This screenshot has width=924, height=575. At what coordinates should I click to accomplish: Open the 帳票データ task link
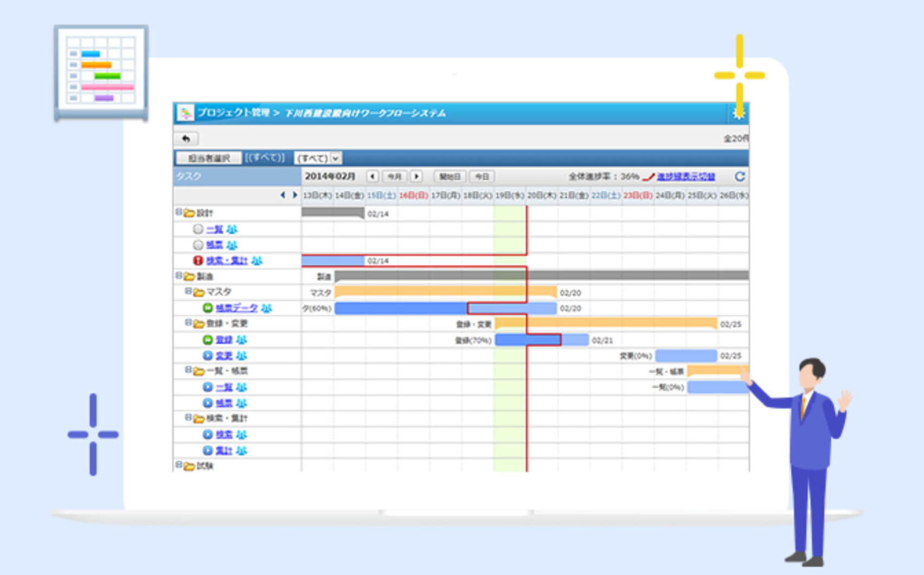coord(236,308)
